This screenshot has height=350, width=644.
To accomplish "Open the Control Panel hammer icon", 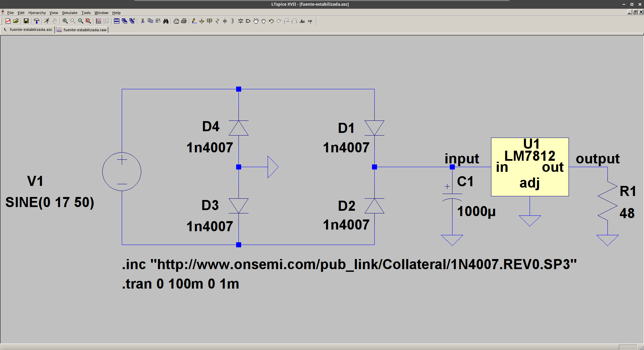I will coord(37,21).
